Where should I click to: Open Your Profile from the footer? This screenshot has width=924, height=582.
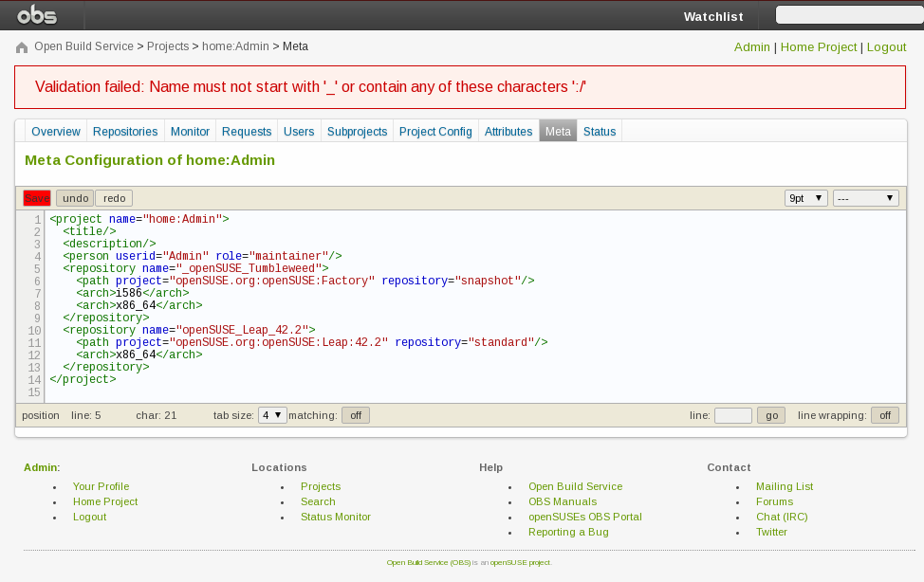click(101, 486)
